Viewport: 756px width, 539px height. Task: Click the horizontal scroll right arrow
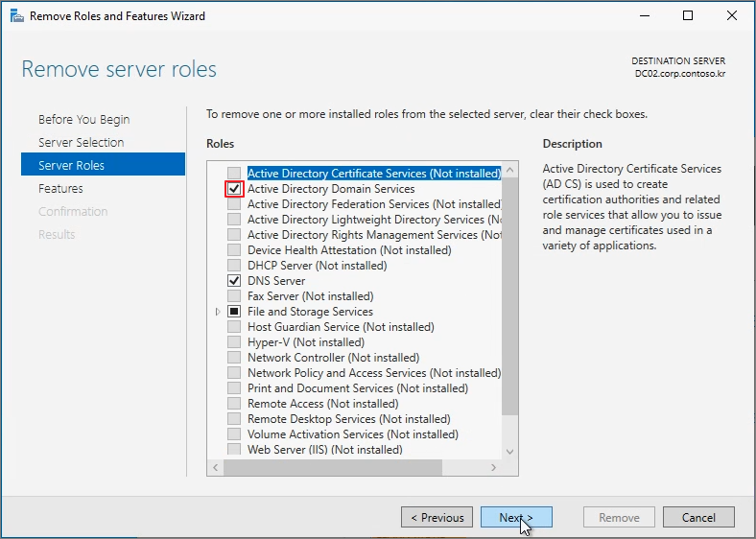493,468
